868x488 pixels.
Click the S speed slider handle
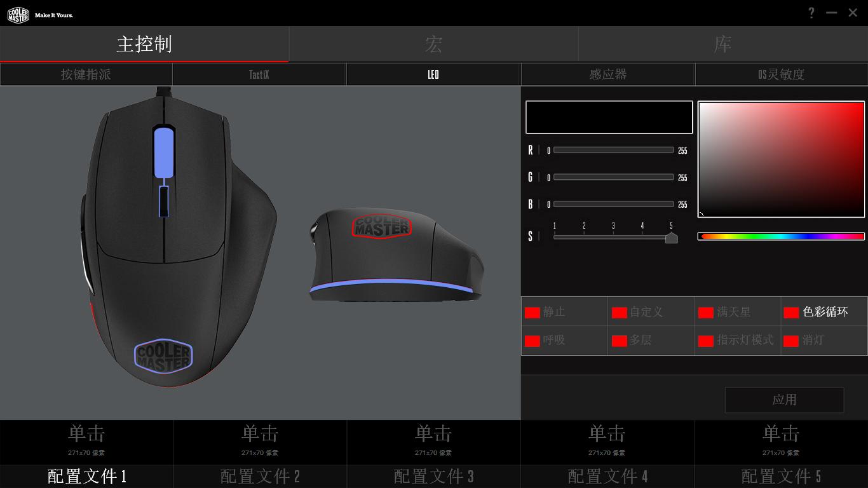pyautogui.click(x=671, y=238)
